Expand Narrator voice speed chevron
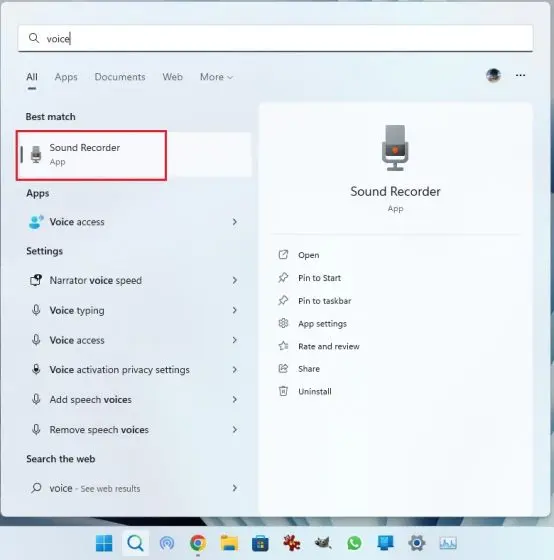 coord(235,280)
